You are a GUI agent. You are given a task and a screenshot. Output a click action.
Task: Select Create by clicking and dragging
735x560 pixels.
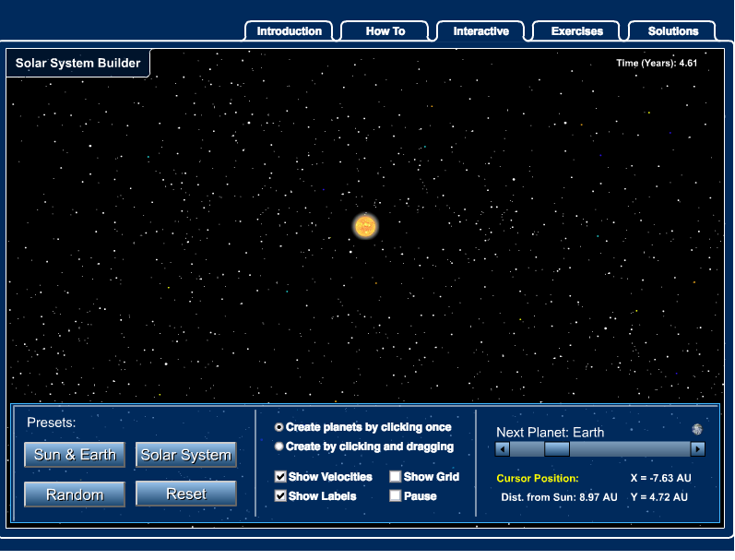(x=279, y=447)
